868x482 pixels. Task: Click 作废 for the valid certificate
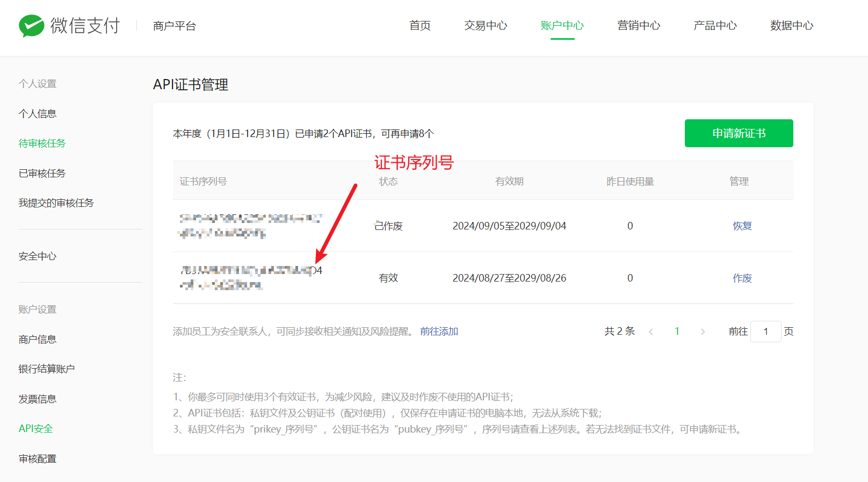click(x=742, y=278)
